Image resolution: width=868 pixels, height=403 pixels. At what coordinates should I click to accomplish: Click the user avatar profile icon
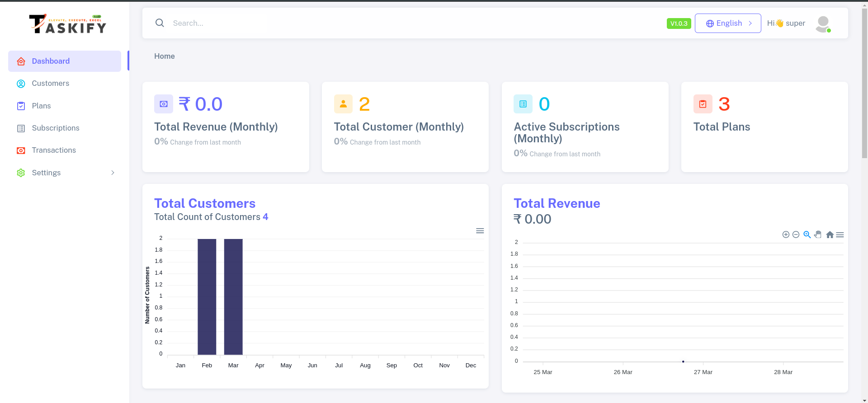click(823, 23)
